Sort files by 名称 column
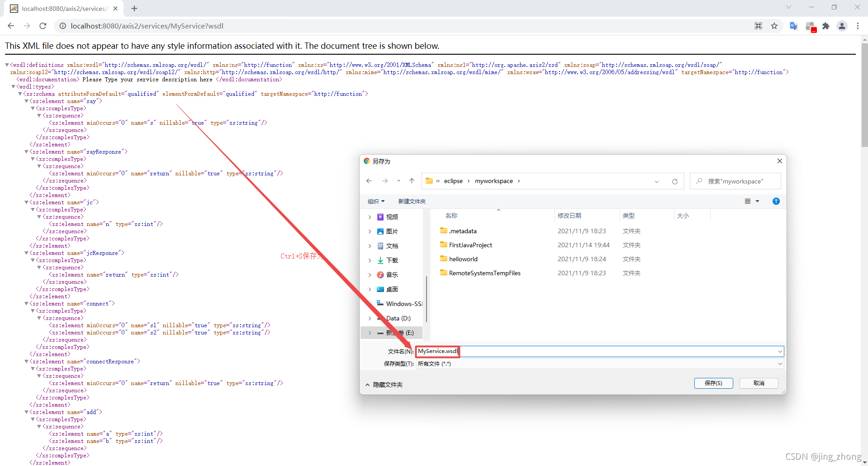868x466 pixels. pyautogui.click(x=451, y=216)
